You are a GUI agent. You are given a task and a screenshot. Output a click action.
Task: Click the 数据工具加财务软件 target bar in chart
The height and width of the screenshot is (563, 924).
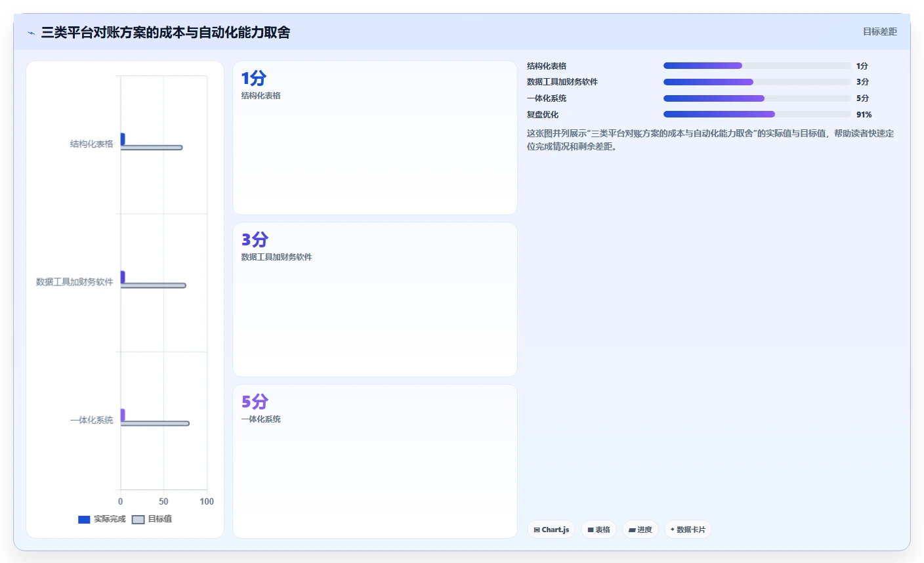point(153,285)
